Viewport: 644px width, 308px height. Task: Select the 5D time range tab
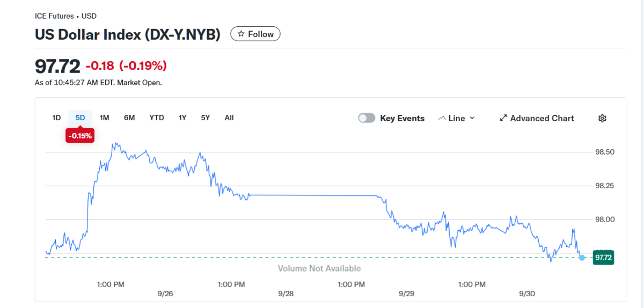pos(80,118)
